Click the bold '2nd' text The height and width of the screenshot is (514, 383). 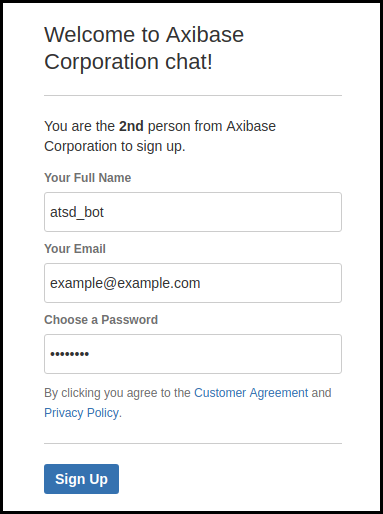131,126
